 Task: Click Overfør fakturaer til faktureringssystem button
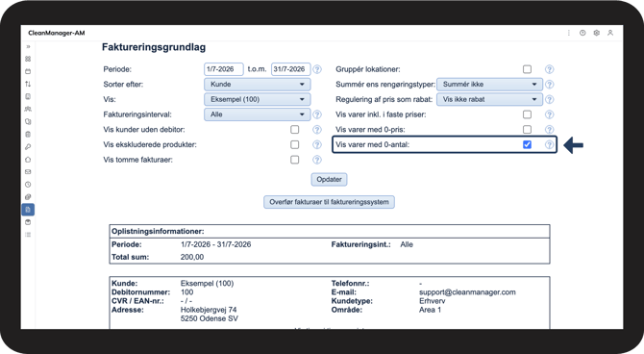[329, 202]
